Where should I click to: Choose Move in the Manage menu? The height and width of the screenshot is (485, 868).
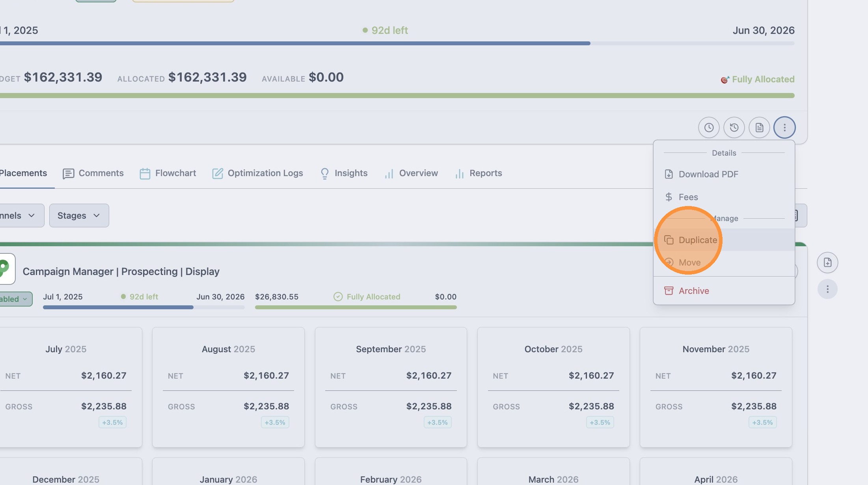click(x=724, y=262)
